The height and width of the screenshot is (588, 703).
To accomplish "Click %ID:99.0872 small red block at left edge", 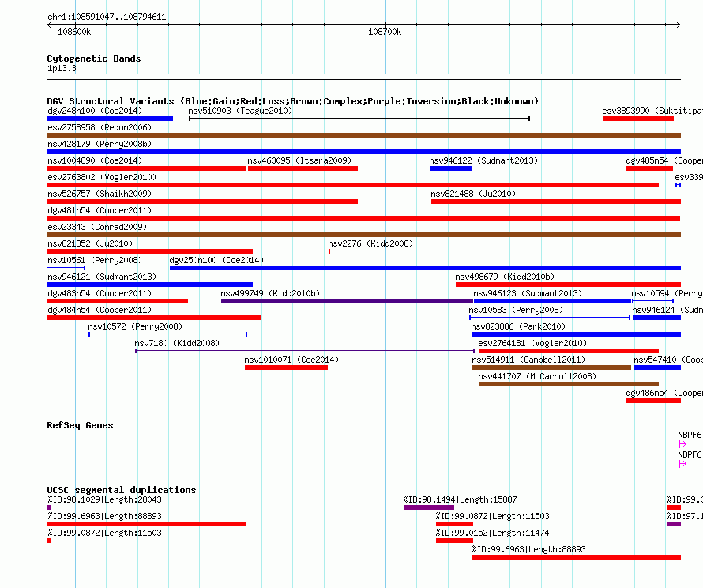I will (x=48, y=541).
